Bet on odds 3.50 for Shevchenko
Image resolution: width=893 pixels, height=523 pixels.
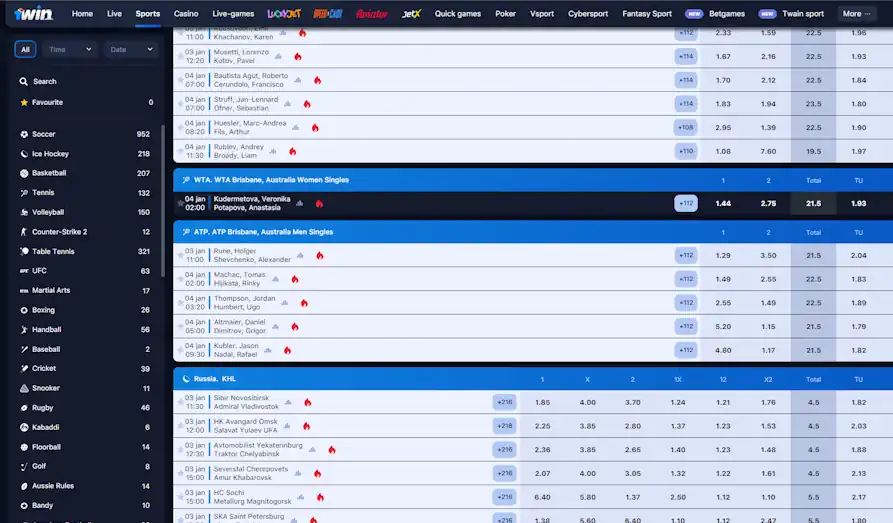coord(768,255)
